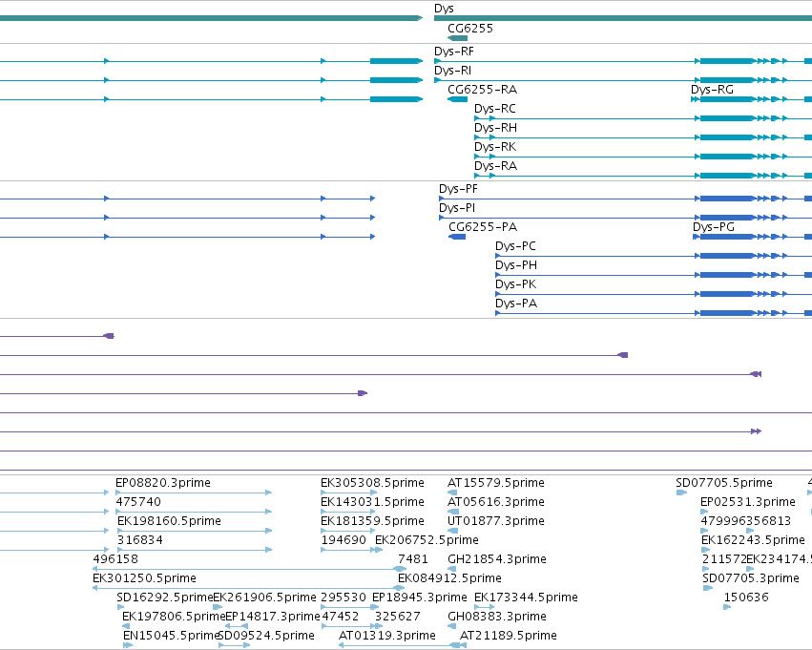The width and height of the screenshot is (812, 650).
Task: Open the EK198160.5prime EST label
Action: click(x=169, y=521)
